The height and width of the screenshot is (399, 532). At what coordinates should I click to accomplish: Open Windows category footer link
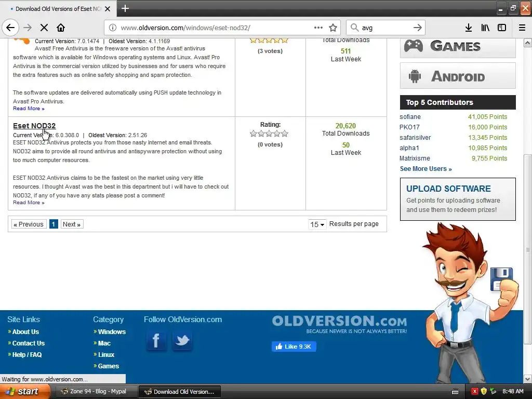click(112, 332)
